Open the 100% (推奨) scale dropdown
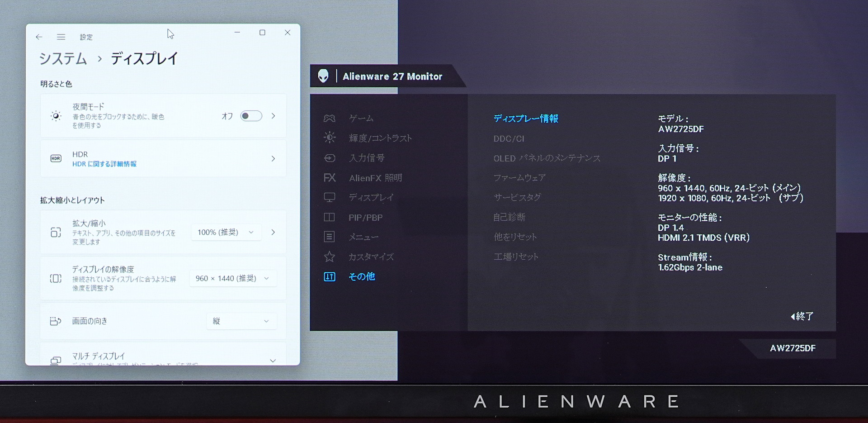Viewport: 868px width, 423px height. (x=226, y=232)
